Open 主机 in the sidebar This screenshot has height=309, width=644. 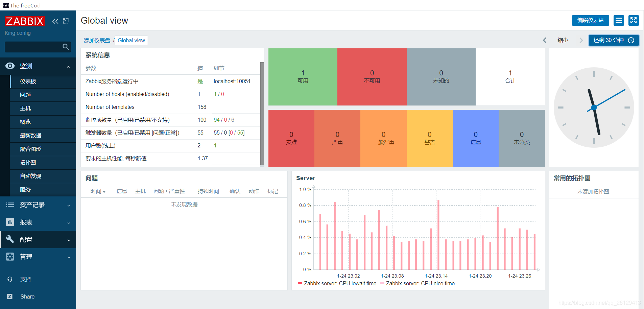tap(43, 109)
